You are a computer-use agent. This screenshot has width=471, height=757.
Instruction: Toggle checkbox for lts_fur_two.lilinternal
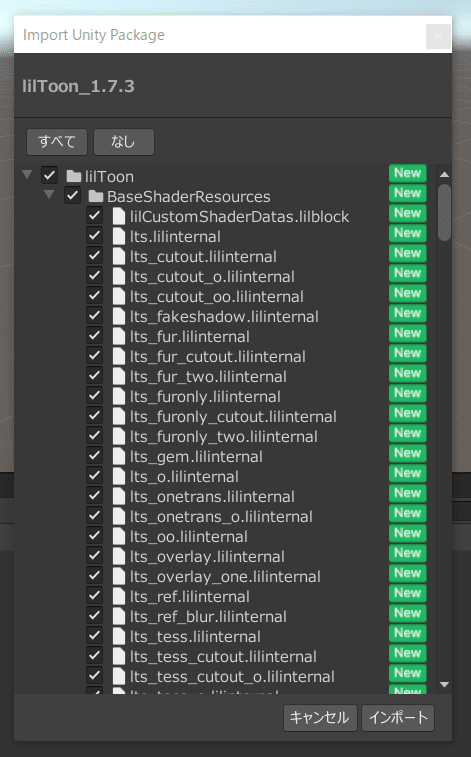(x=95, y=376)
